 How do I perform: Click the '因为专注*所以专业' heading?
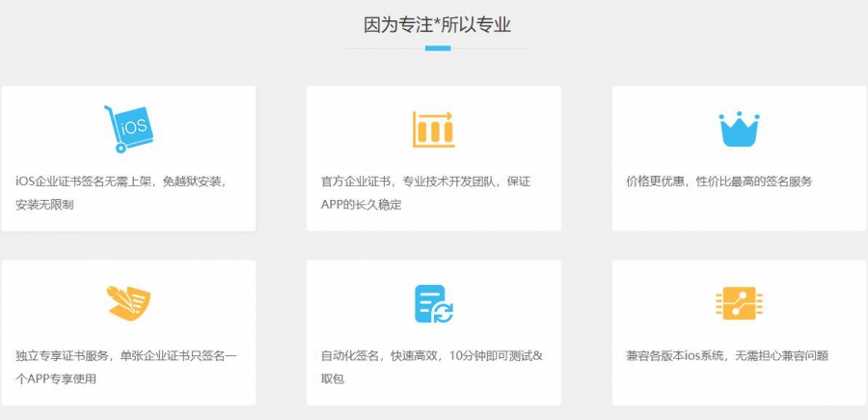tap(437, 25)
